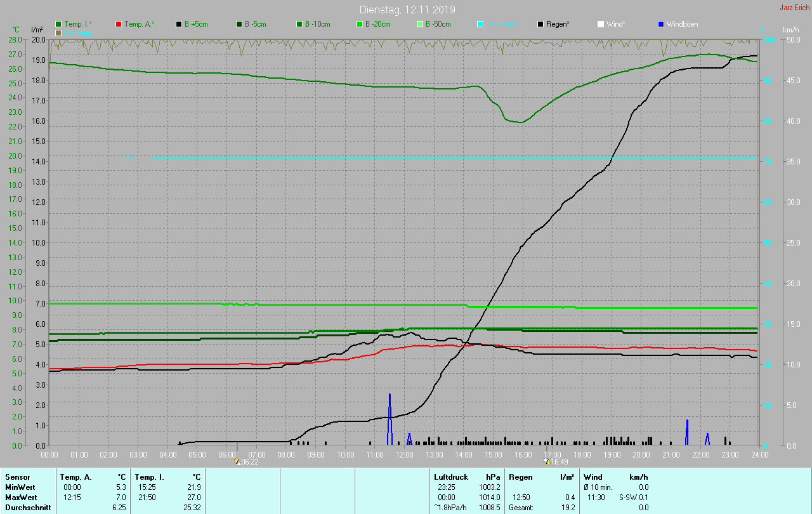
Task: Click the Temp. A. column header
Action: [75, 477]
